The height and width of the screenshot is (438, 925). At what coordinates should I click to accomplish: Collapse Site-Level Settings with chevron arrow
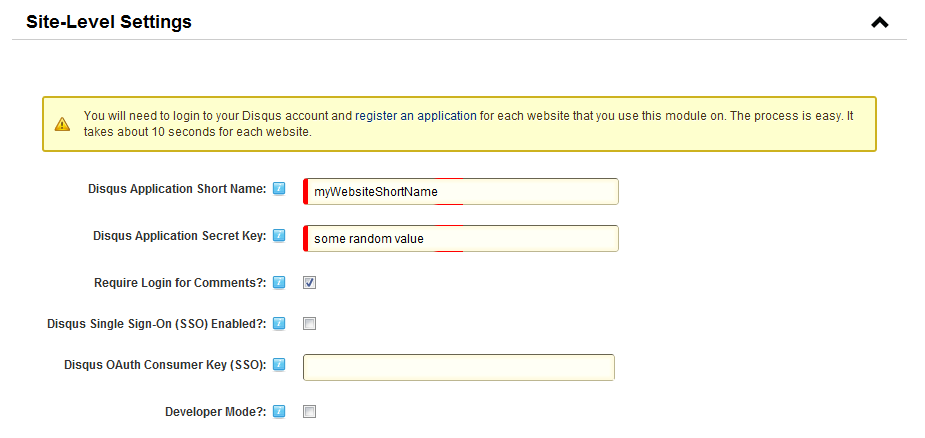point(880,22)
